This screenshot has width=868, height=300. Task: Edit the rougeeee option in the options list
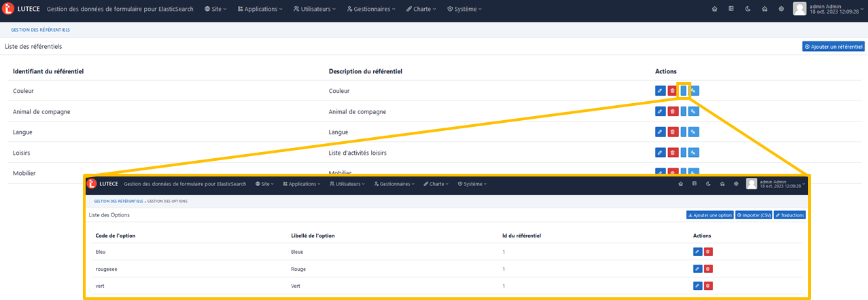(697, 269)
